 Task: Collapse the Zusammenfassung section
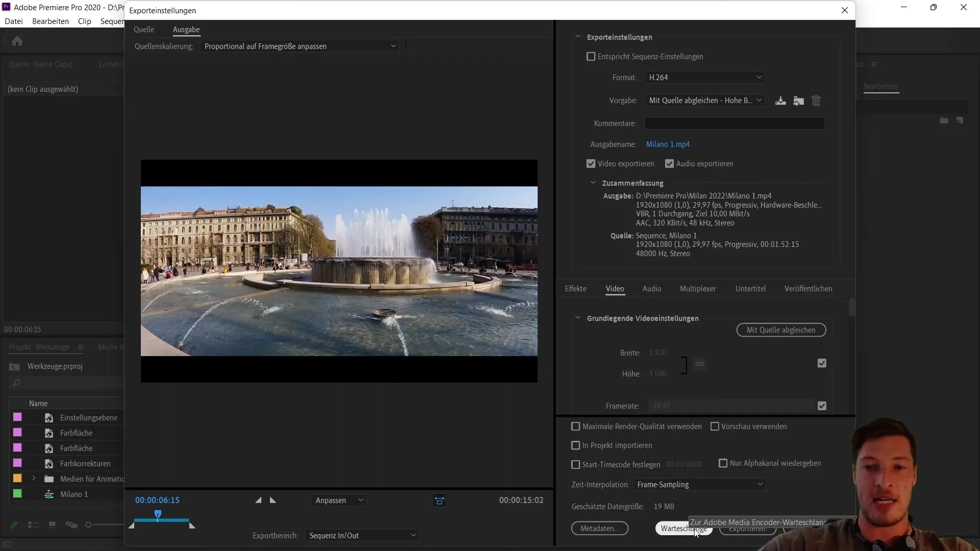point(593,183)
